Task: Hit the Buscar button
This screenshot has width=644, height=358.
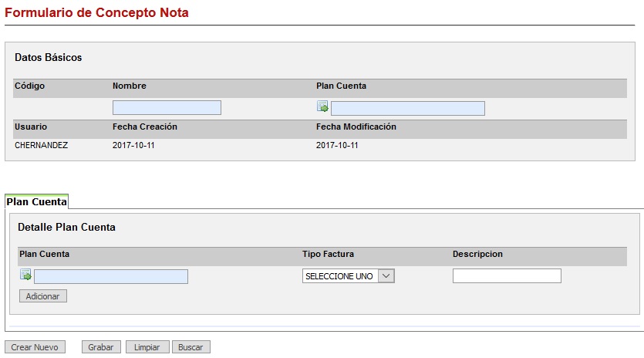Action: [191, 347]
